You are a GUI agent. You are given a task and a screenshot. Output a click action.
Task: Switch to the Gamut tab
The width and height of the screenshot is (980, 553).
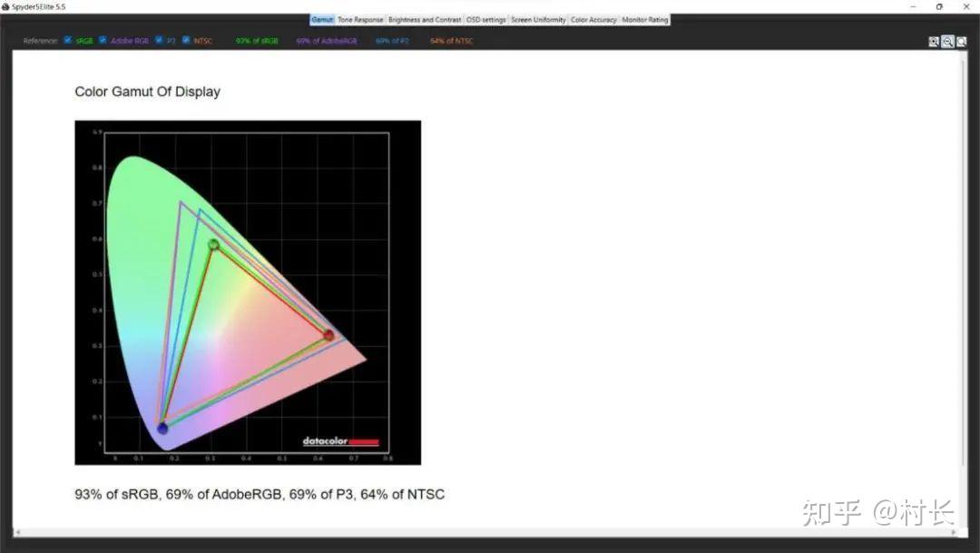pos(322,20)
